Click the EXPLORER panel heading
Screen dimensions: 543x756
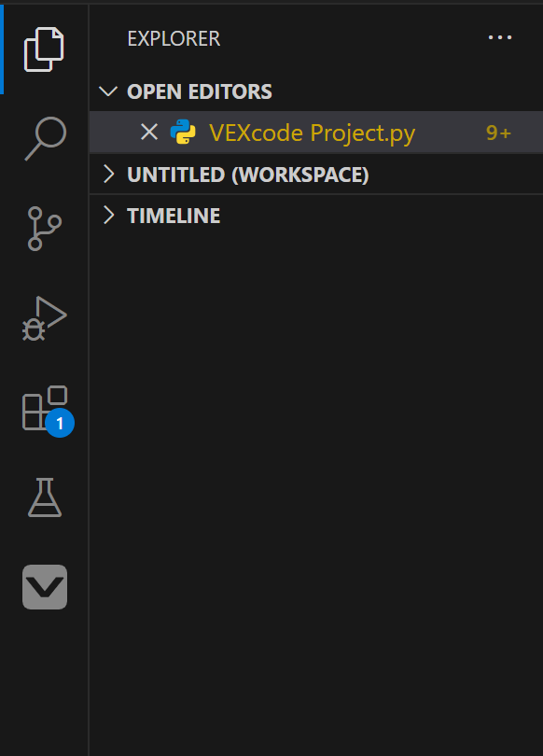point(174,38)
